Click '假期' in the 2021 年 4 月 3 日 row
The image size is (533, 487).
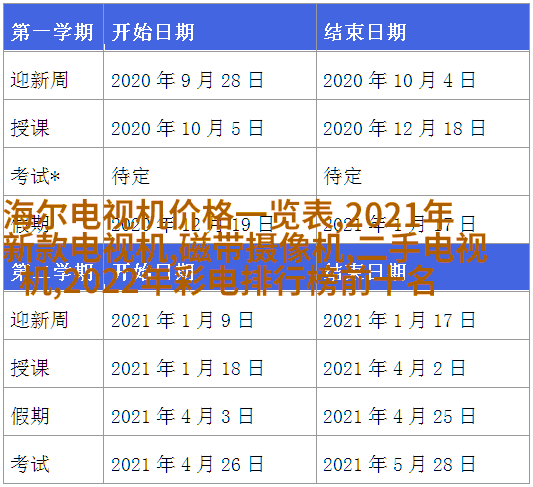[x=30, y=416]
